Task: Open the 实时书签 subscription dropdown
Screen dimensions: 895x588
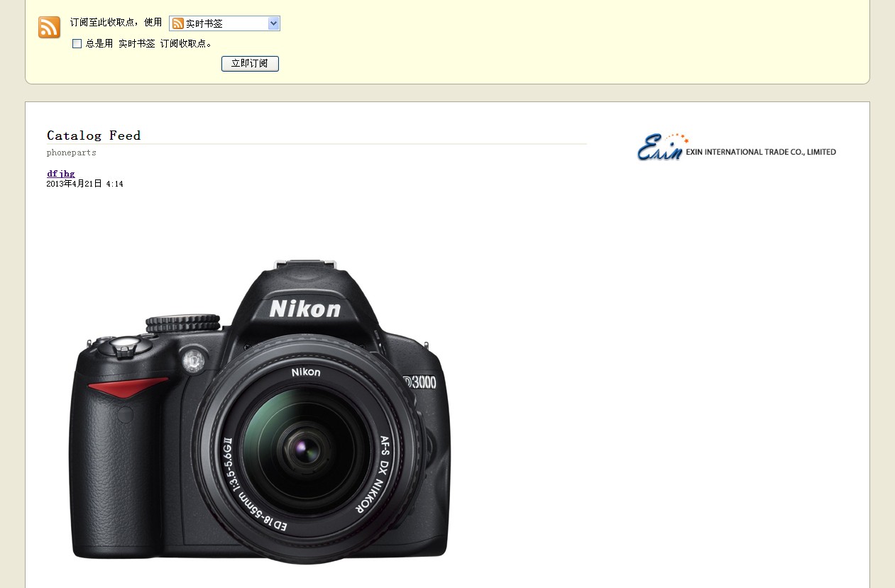Action: [x=224, y=23]
